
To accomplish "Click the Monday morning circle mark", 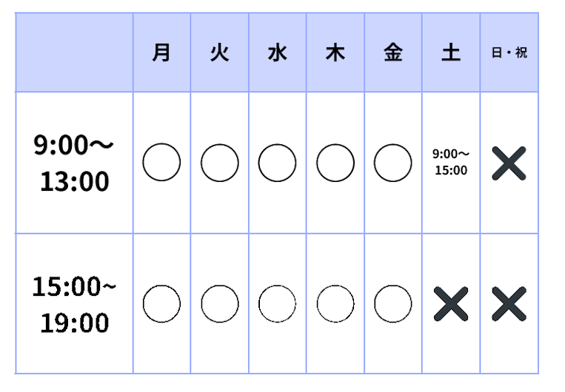I will 161,162.
